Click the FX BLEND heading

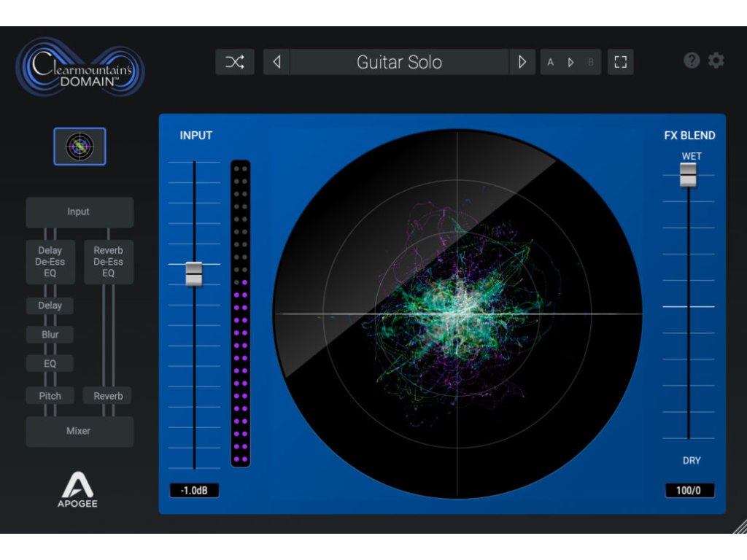[689, 136]
